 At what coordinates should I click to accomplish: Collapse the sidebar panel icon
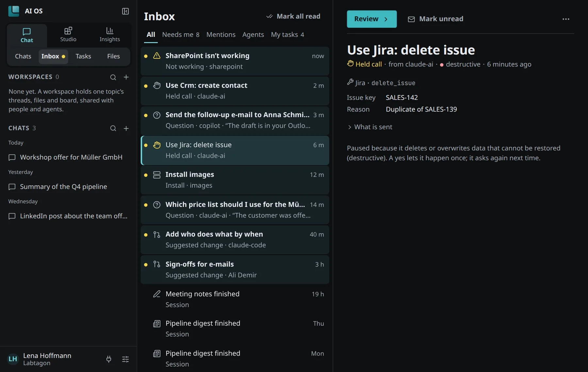125,11
